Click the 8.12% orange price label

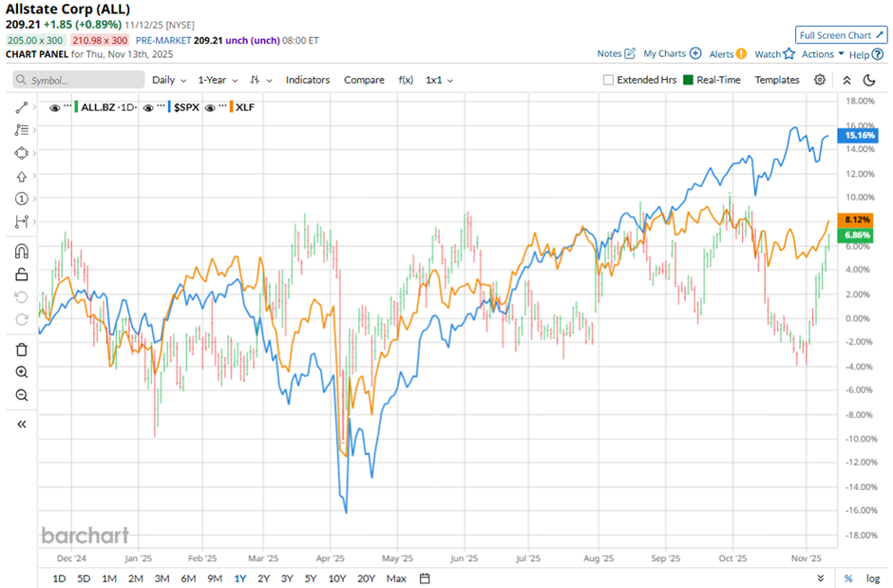click(x=856, y=219)
